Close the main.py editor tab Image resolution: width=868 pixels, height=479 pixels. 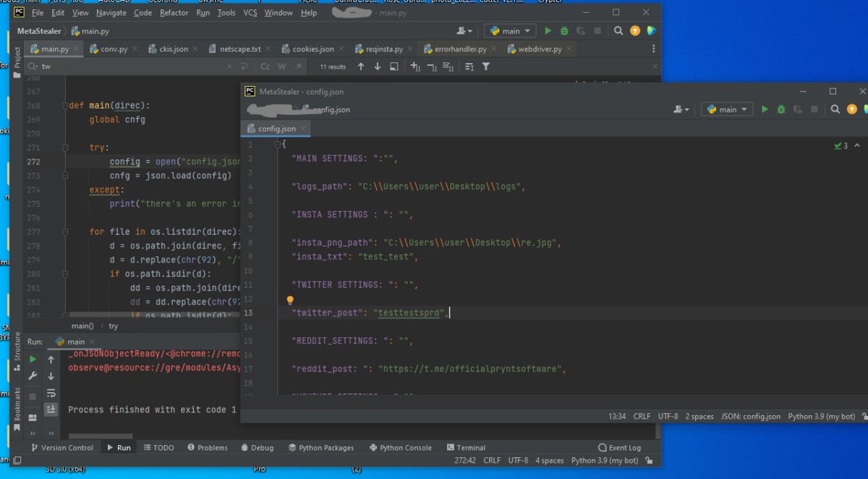click(76, 49)
